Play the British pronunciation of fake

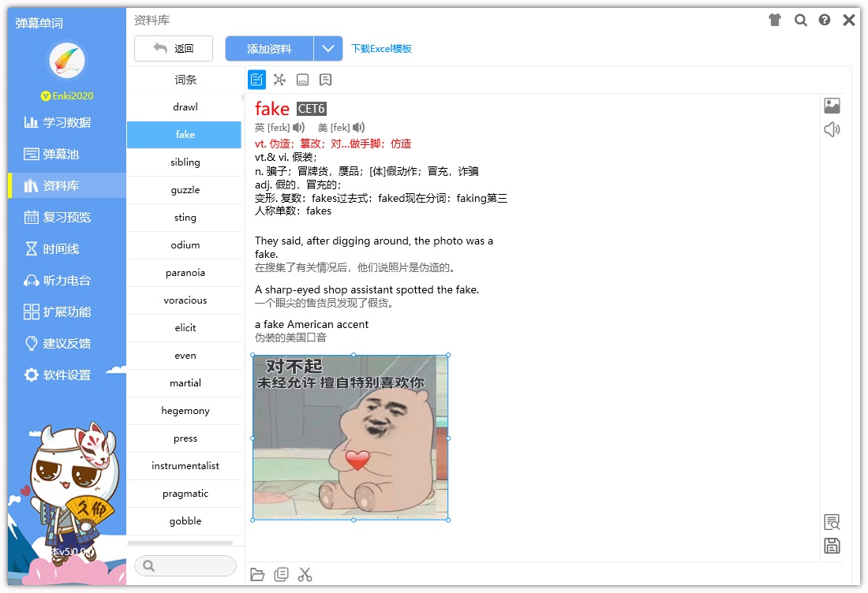[298, 128]
